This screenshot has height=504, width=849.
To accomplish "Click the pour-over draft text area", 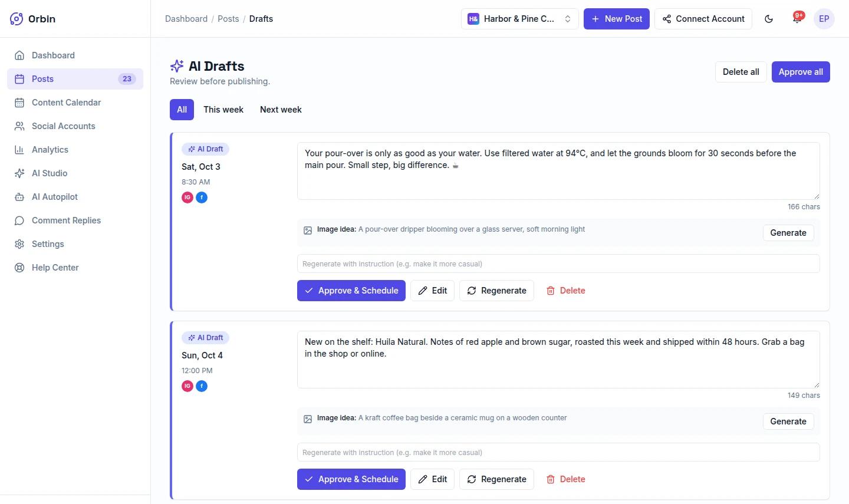I will point(558,171).
